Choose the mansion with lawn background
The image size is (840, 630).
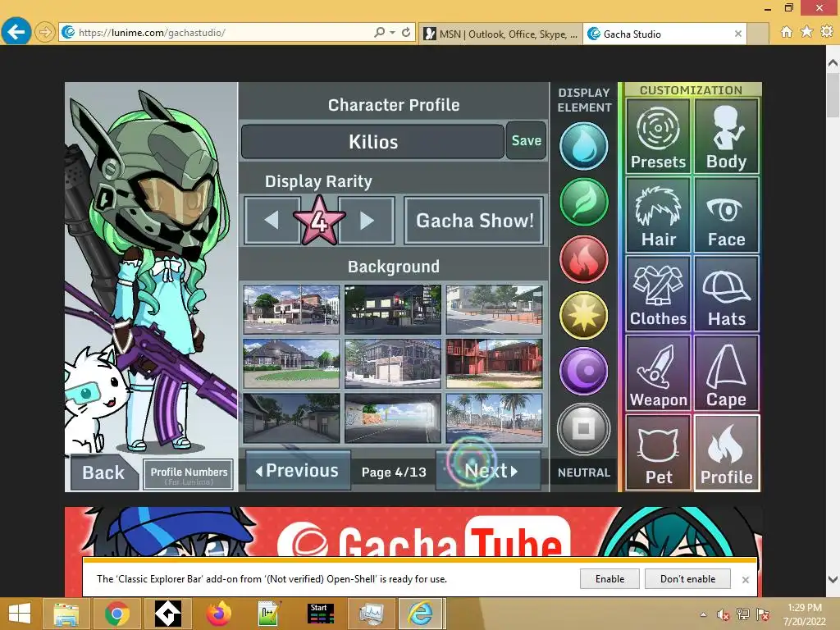coord(291,363)
